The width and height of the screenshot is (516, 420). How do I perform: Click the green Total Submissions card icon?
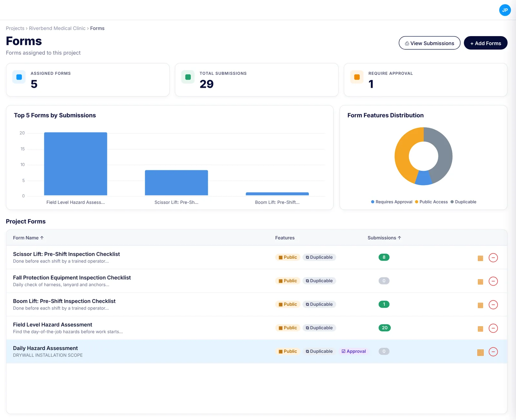[188, 77]
